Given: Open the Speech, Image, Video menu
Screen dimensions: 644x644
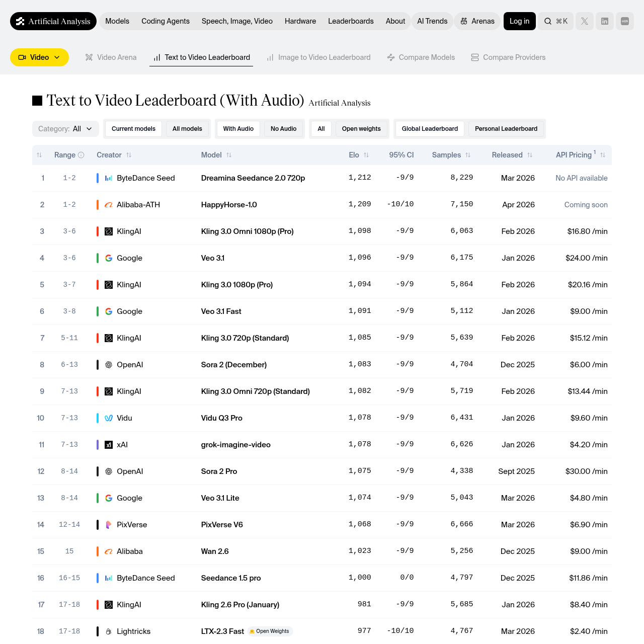Looking at the screenshot, I should (237, 21).
